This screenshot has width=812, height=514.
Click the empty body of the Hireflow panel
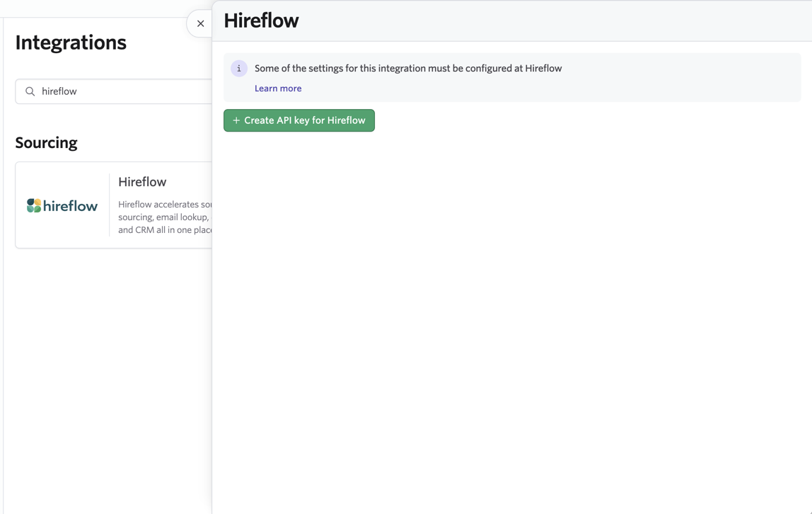click(x=512, y=321)
